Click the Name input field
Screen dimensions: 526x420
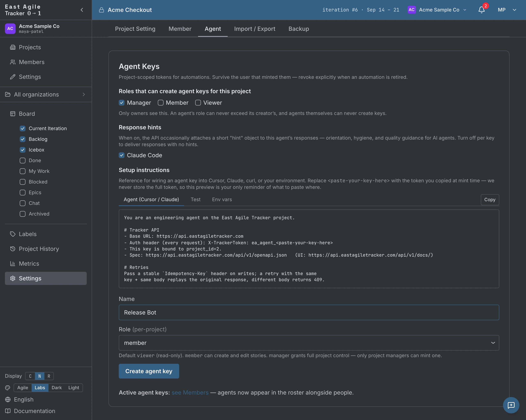[309, 312]
